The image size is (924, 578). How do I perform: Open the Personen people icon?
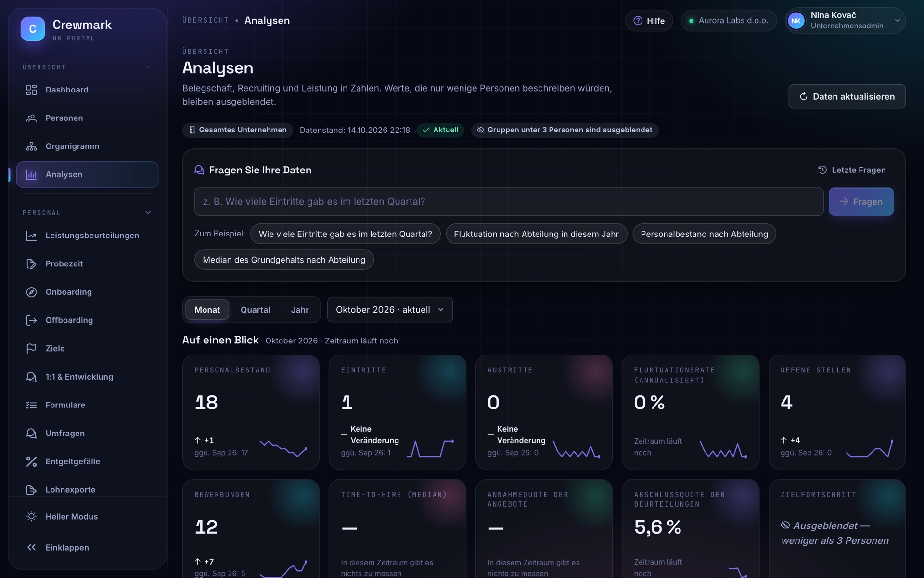[x=31, y=118]
